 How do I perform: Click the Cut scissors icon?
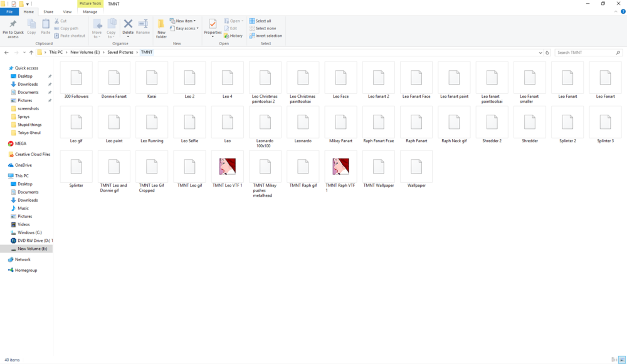pyautogui.click(x=57, y=21)
